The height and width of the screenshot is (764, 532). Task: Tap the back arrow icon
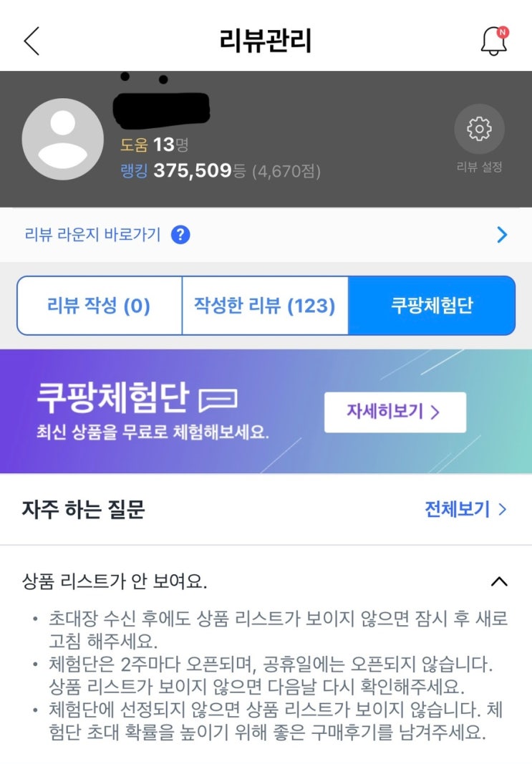coord(32,41)
